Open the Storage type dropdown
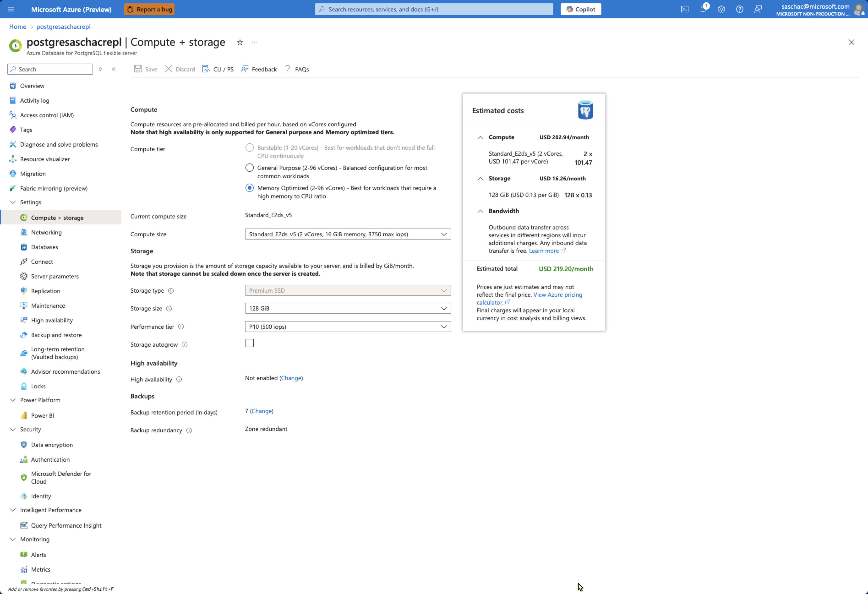This screenshot has width=868, height=594. pyautogui.click(x=348, y=290)
